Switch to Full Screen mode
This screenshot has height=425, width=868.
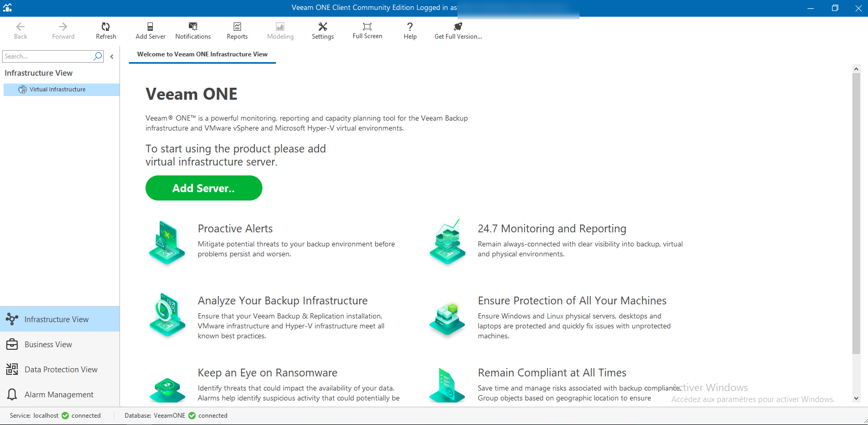(367, 31)
